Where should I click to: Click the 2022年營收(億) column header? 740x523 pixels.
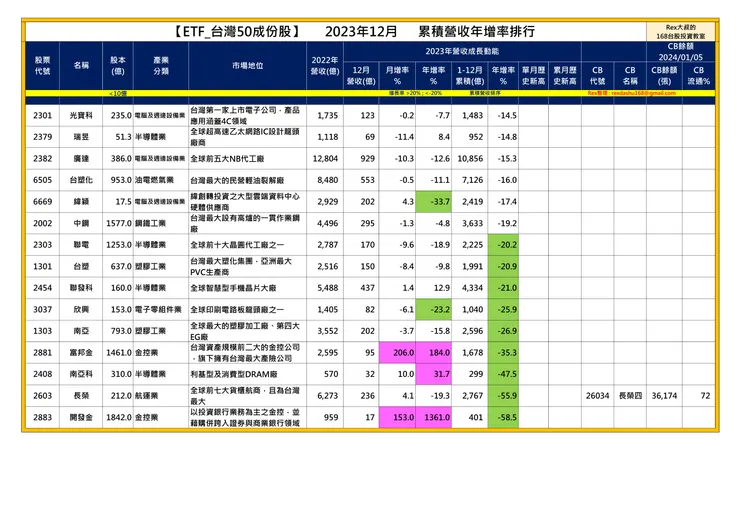pyautogui.click(x=325, y=66)
